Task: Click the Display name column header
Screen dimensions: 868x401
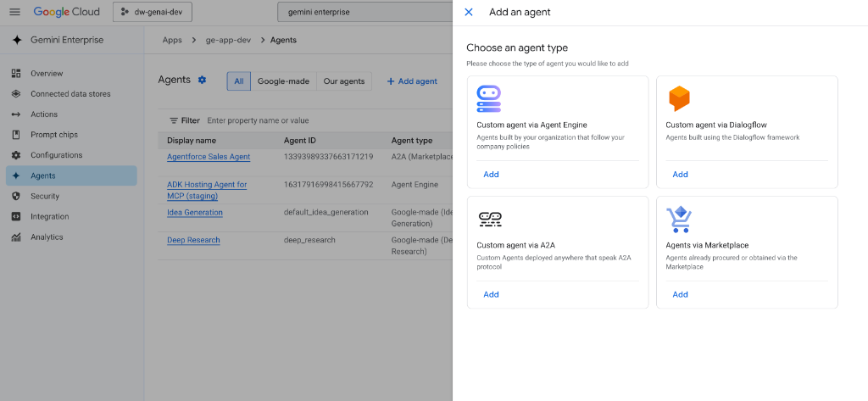Action: pos(192,141)
